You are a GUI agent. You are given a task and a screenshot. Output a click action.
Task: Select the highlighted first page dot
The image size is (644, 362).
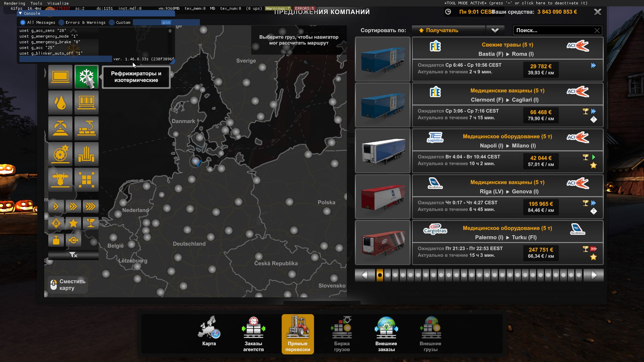coord(380,275)
